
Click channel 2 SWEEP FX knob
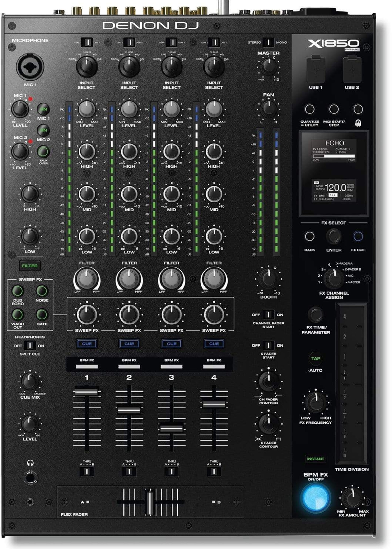[129, 314]
